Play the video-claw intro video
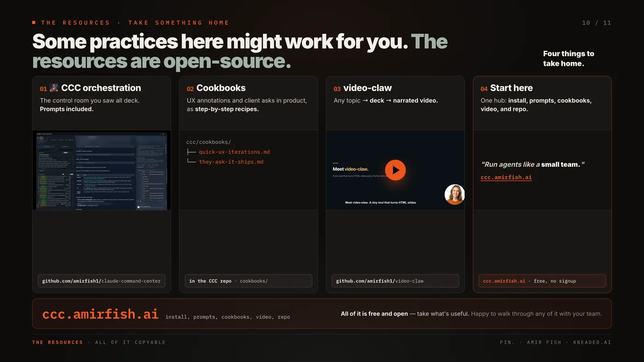The image size is (644, 362). click(395, 170)
